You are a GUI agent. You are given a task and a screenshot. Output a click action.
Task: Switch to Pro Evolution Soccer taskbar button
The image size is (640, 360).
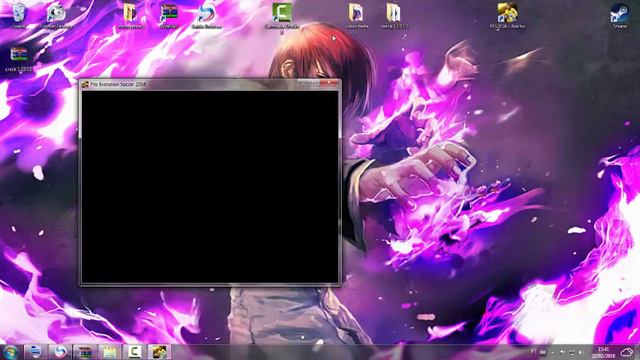[159, 352]
